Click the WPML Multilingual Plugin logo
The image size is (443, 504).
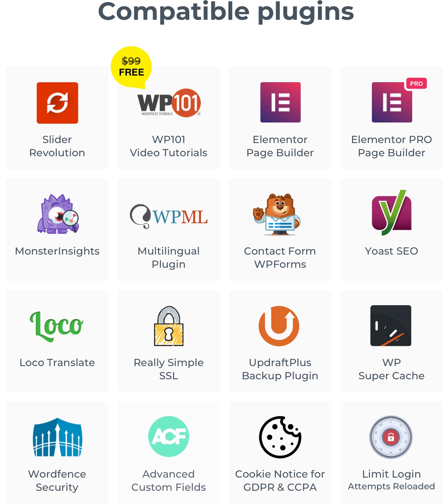coord(169,216)
